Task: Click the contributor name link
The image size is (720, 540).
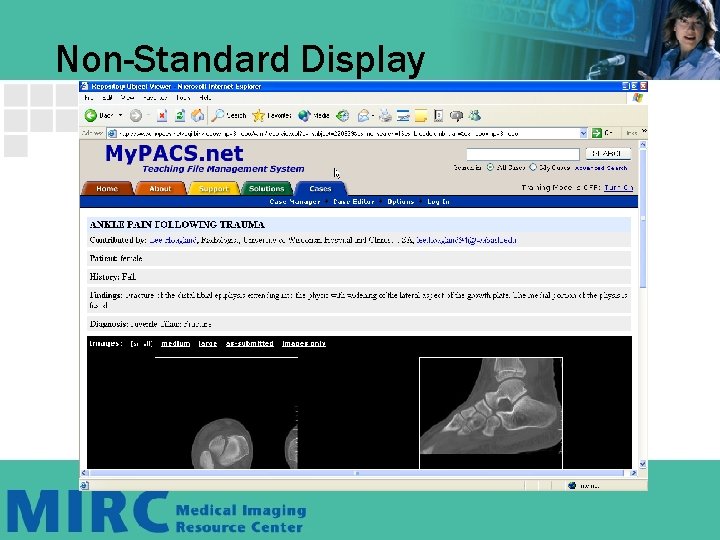Action: (173, 240)
